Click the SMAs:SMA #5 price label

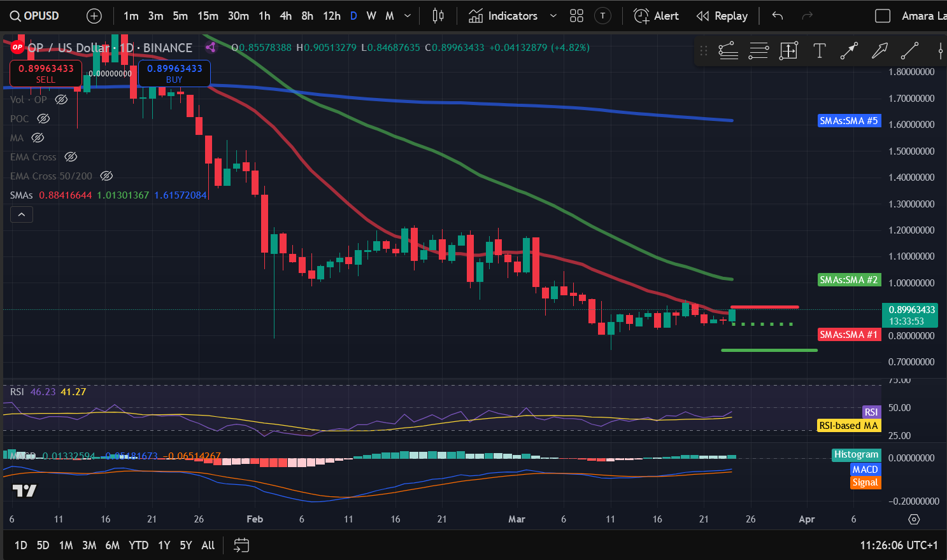849,120
